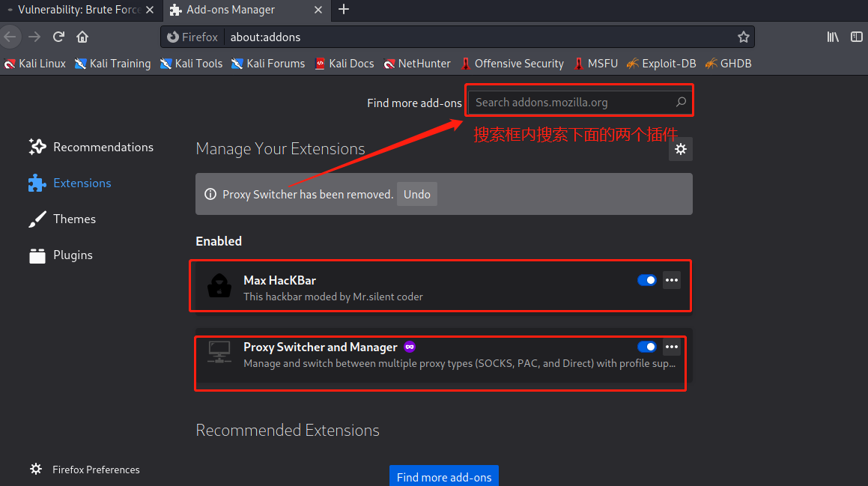Open the Library icon
The image size is (868, 486).
point(833,37)
